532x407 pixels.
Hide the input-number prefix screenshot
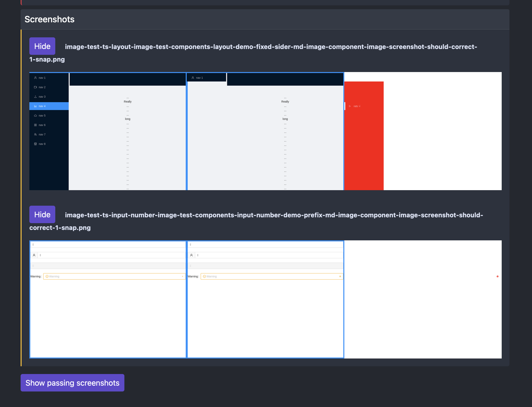click(42, 214)
